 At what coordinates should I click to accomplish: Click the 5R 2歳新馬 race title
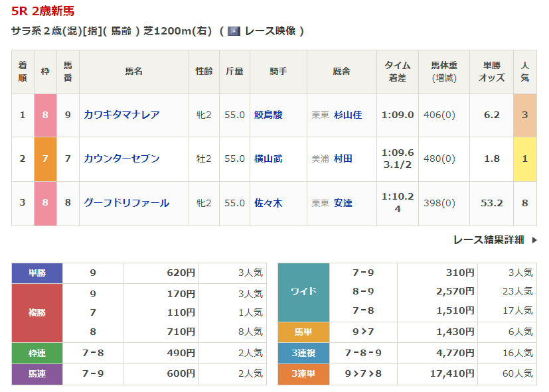(x=43, y=11)
